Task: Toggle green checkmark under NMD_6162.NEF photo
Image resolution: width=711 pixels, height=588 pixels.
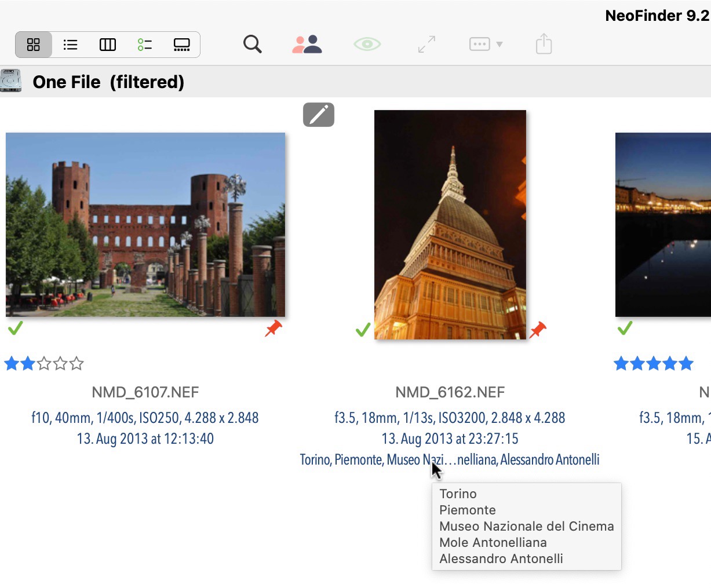Action: tap(363, 330)
